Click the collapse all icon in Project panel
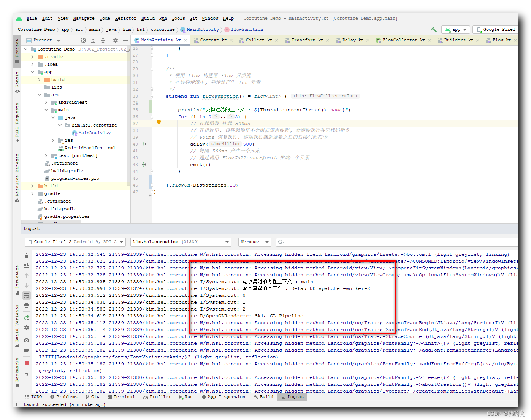 103,40
